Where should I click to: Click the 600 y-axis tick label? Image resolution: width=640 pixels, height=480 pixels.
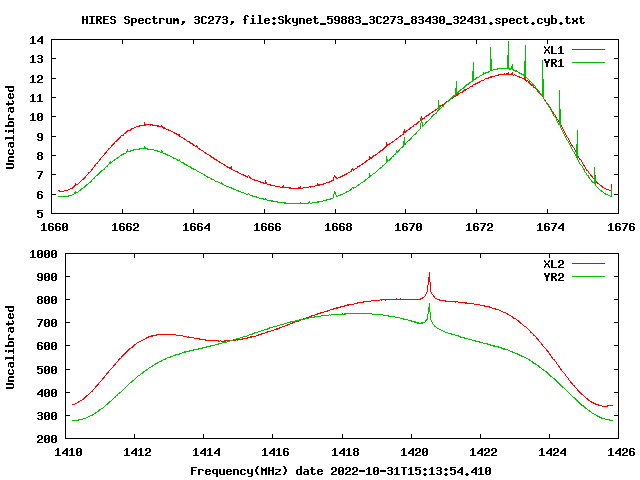click(47, 346)
